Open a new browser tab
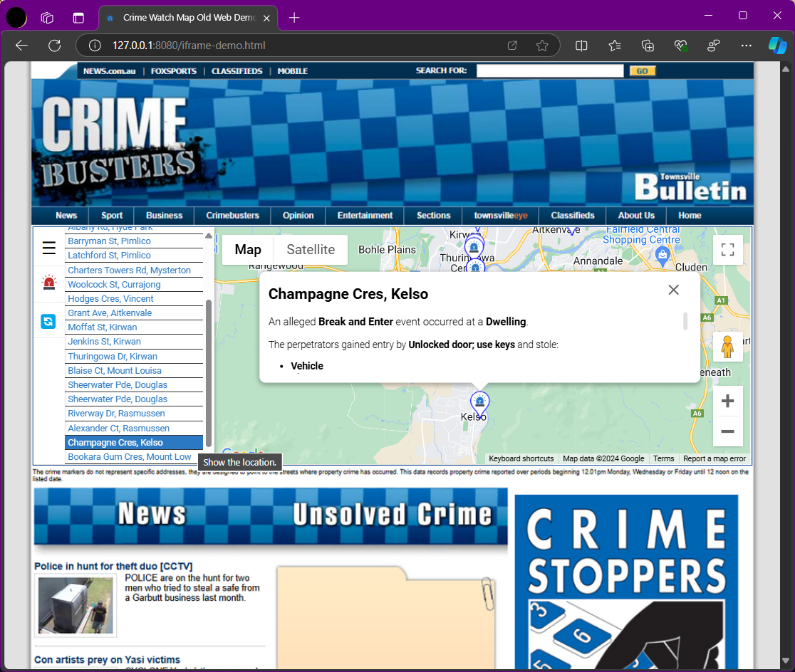The image size is (795, 672). [294, 18]
